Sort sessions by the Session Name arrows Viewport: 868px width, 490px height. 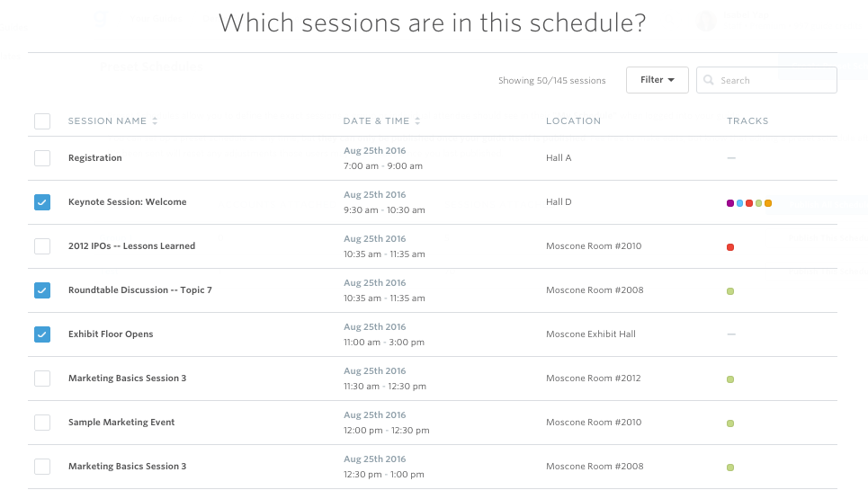155,121
